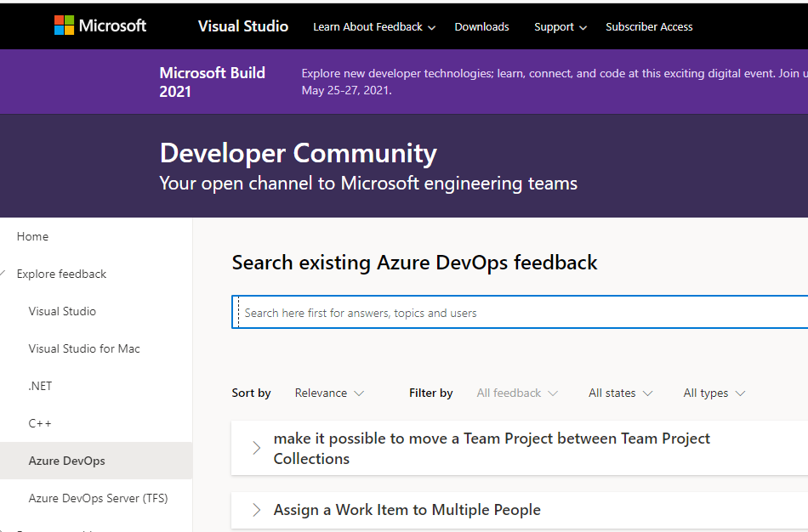Open Azure DevOps Server (TFS) category

[98, 498]
